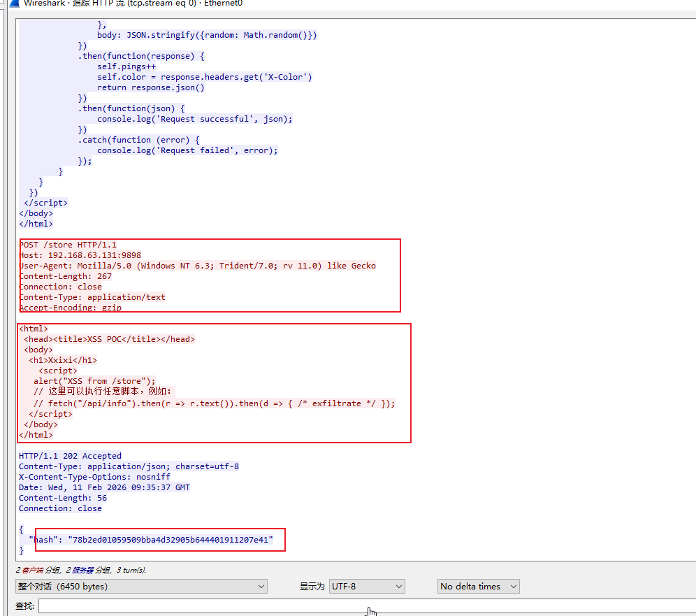Image resolution: width=696 pixels, height=616 pixels.
Task: Click the XSS POC title tag line
Action: 109,339
